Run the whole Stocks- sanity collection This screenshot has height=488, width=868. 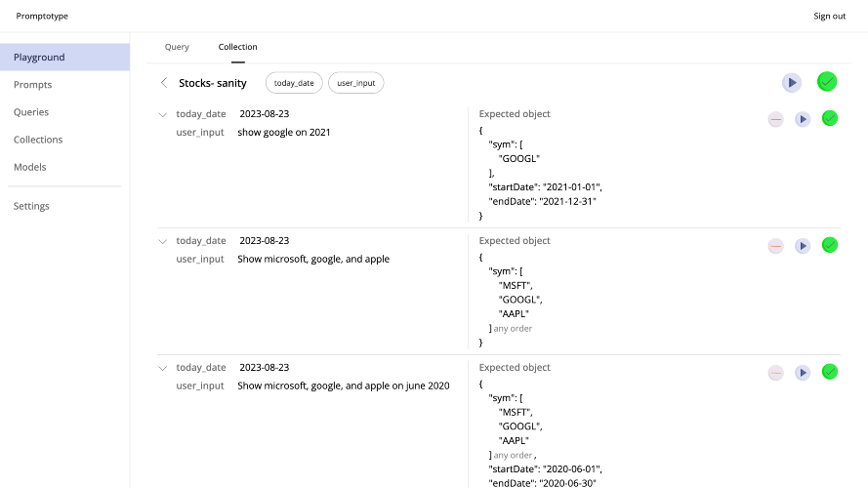click(x=792, y=82)
